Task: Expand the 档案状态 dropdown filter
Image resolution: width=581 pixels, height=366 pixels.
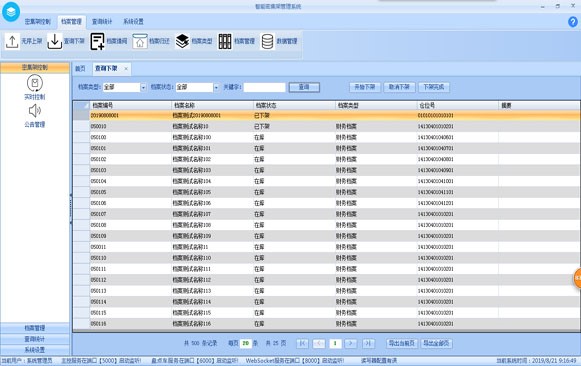Action: (216, 87)
